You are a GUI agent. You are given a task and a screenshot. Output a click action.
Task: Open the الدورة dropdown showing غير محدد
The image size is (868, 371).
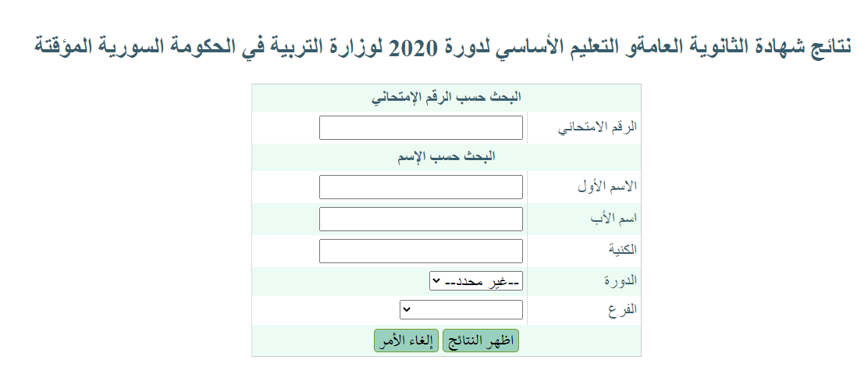pyautogui.click(x=476, y=281)
